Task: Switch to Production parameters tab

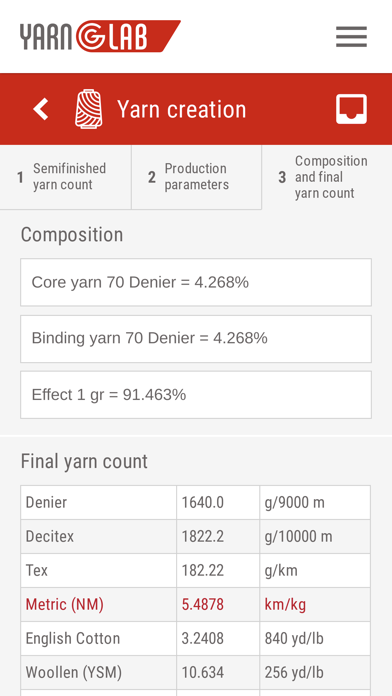Action: click(197, 177)
